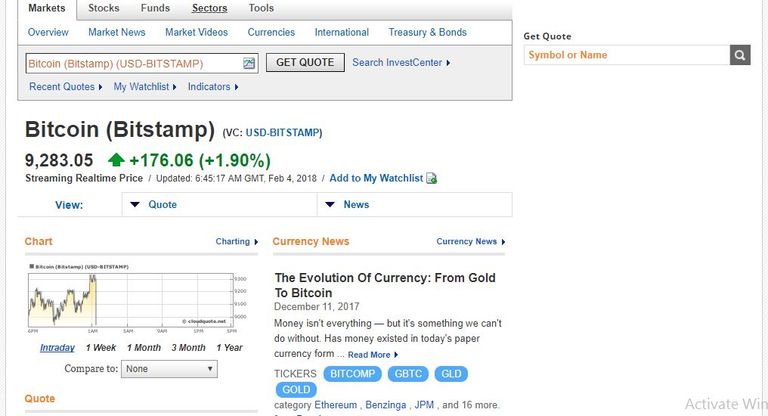
Task: Open the Compare to dropdown
Action: (168, 369)
